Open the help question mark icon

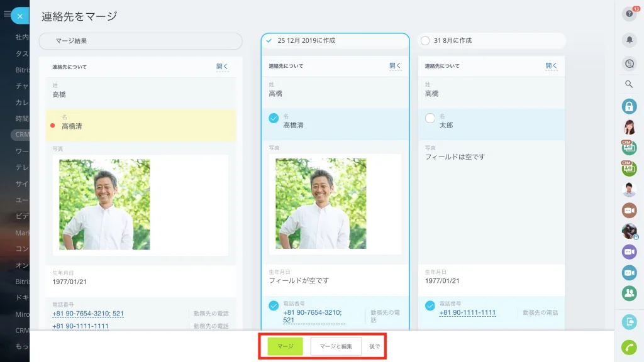629,14
